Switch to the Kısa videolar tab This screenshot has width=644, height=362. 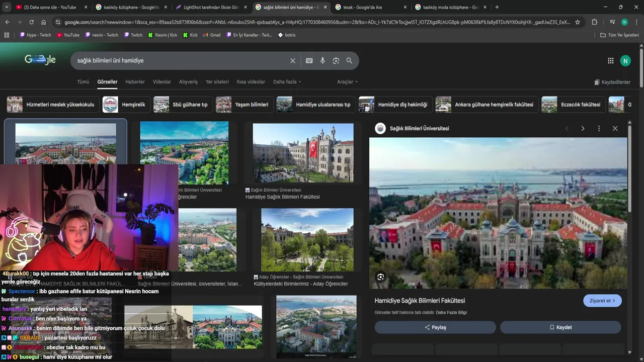click(251, 82)
